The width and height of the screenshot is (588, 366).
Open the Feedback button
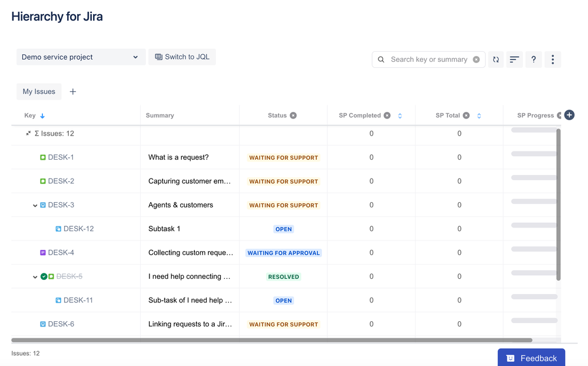(x=531, y=358)
